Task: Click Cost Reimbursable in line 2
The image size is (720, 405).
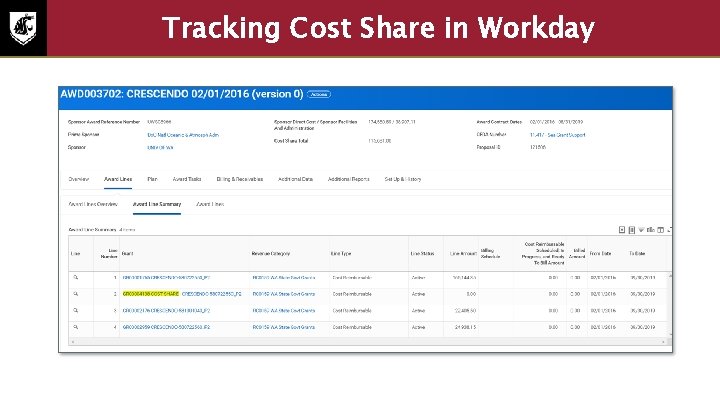Action: (352, 294)
